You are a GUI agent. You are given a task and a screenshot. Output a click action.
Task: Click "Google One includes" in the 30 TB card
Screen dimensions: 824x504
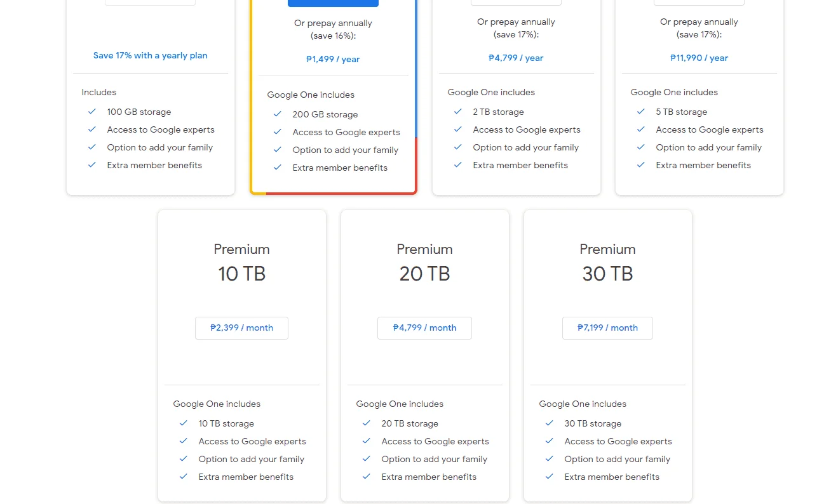[x=583, y=404]
